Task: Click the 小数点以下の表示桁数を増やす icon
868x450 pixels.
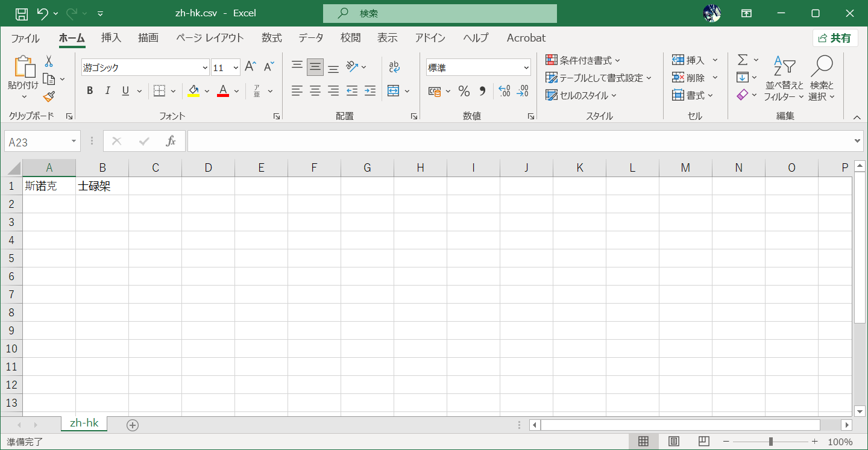Action: [x=505, y=91]
